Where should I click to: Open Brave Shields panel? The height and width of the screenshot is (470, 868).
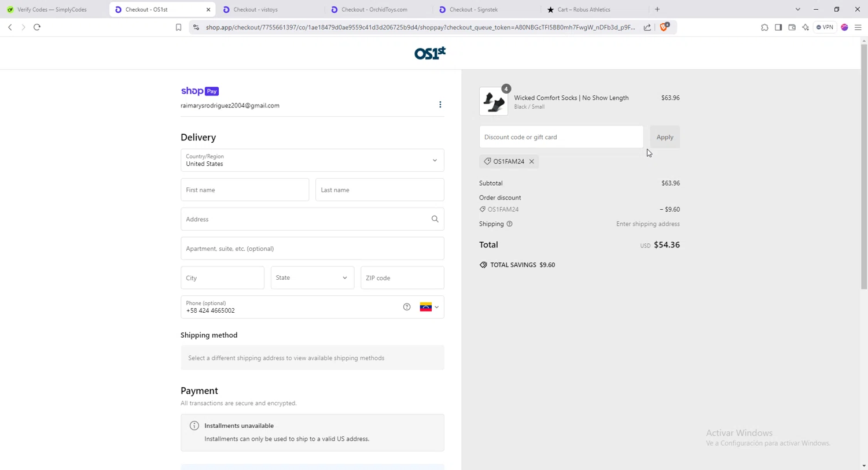tap(664, 27)
